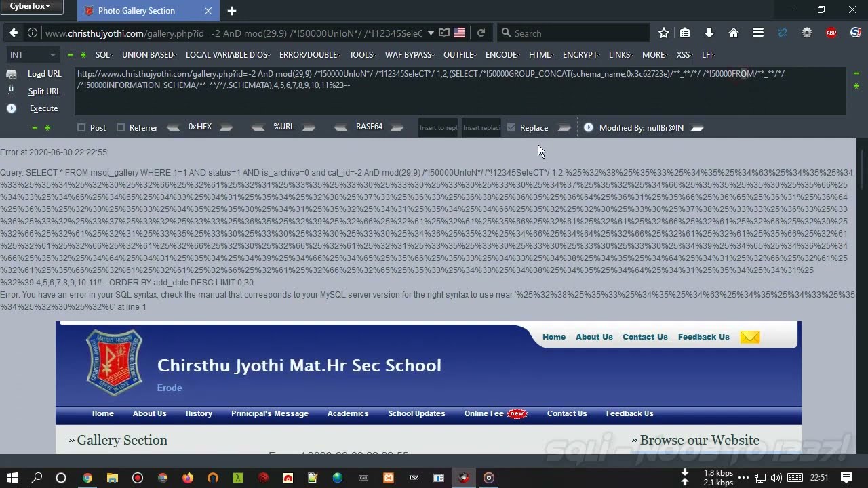Open taskbar search magnifier

pyautogui.click(x=37, y=478)
